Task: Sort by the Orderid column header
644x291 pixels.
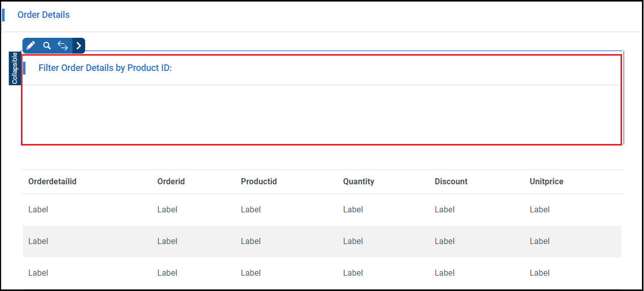Action: tap(171, 181)
